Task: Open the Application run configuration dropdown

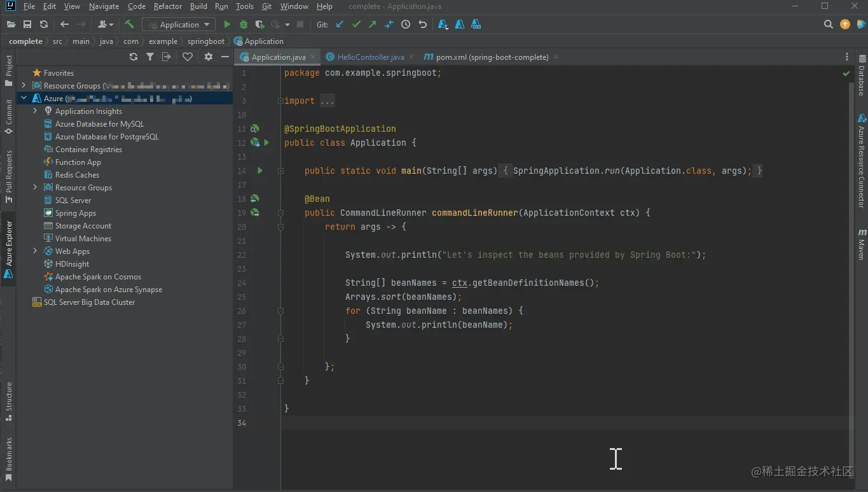Action: 179,24
